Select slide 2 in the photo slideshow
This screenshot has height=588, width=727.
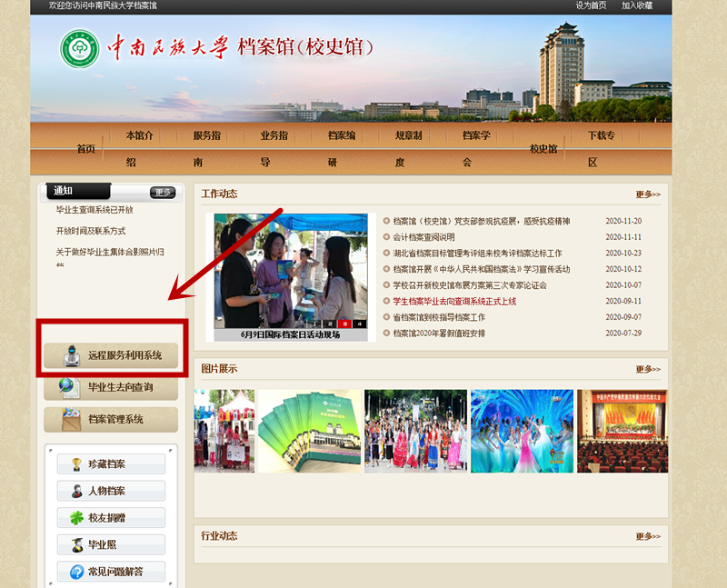point(328,324)
